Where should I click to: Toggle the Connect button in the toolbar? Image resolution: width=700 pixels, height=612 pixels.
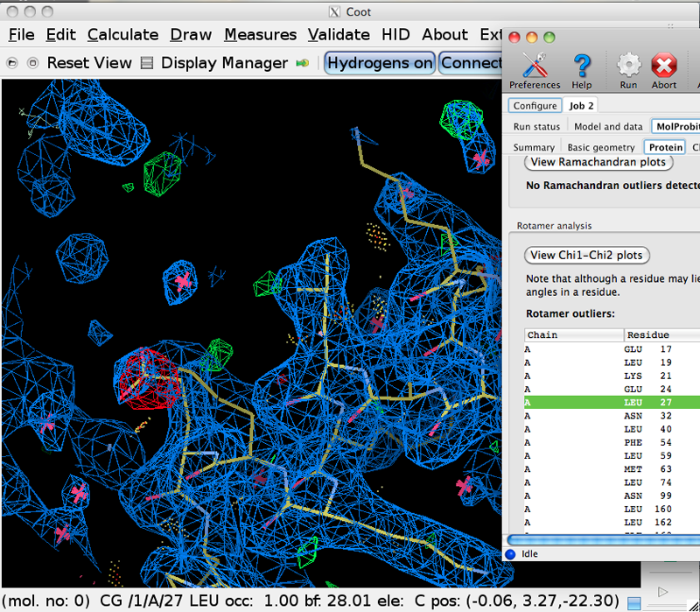[471, 63]
